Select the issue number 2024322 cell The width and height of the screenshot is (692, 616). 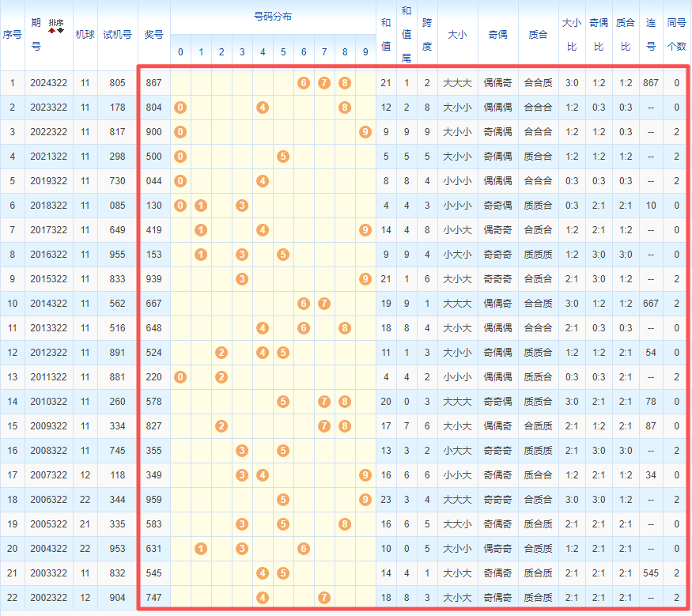click(49, 83)
